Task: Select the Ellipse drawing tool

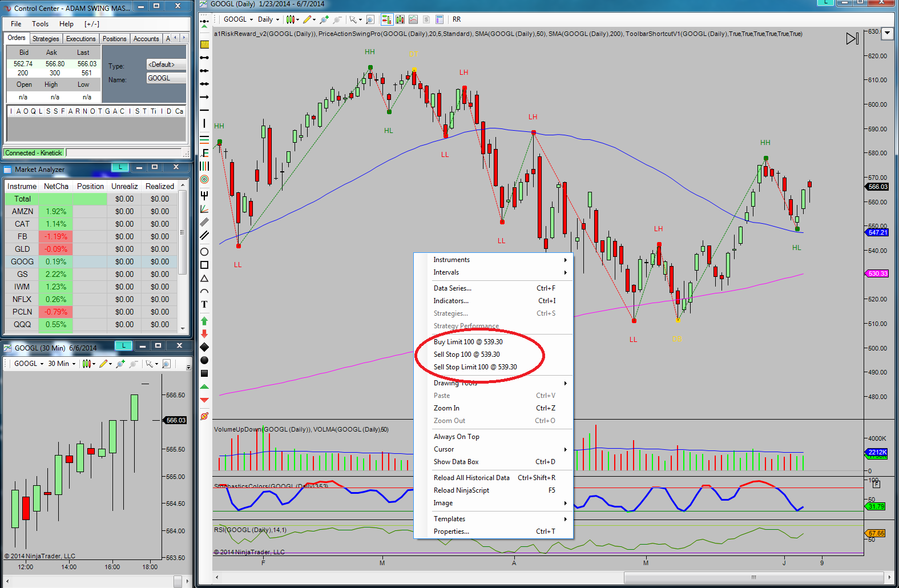Action: (204, 252)
